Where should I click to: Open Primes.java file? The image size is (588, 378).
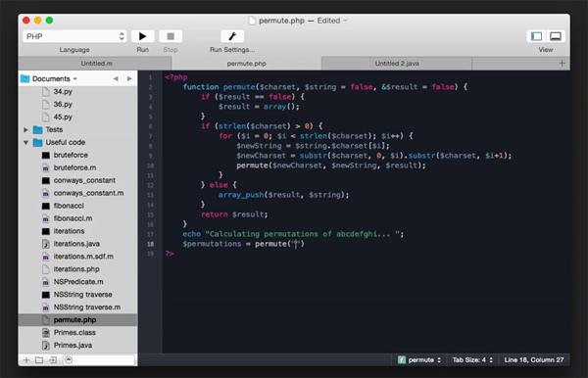pos(73,346)
